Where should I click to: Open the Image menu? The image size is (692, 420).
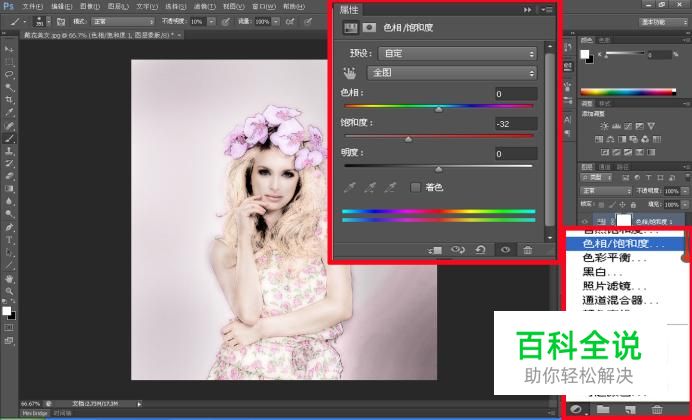click(90, 7)
